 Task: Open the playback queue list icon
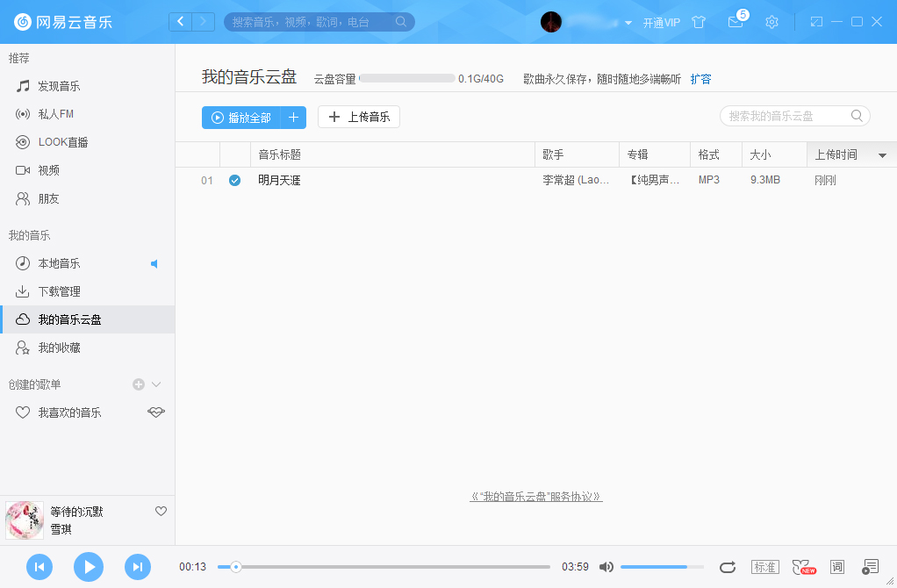click(871, 567)
